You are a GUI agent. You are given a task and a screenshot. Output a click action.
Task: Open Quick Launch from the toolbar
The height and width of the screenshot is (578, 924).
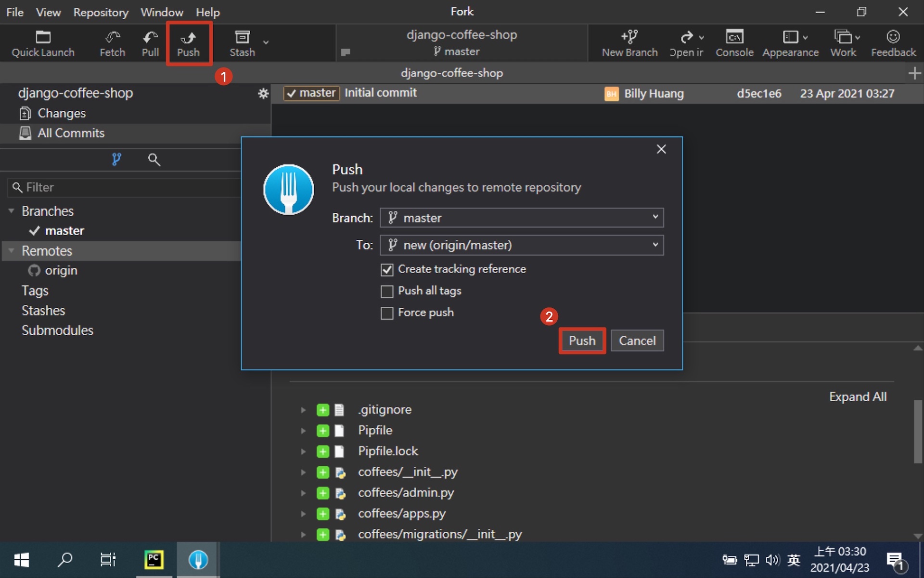tap(43, 43)
